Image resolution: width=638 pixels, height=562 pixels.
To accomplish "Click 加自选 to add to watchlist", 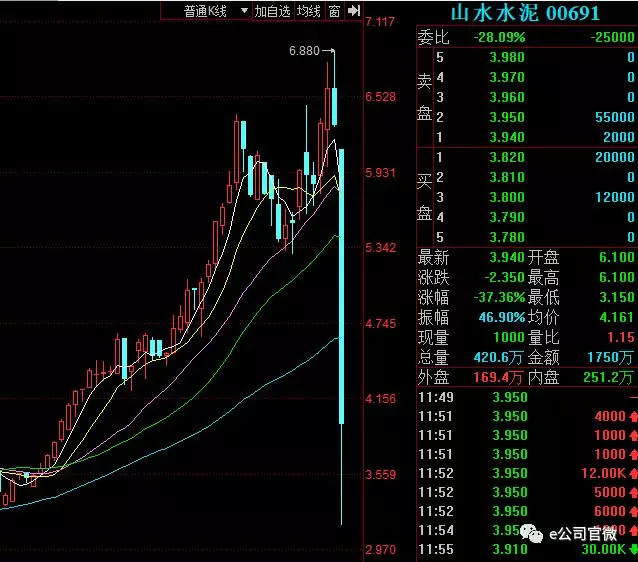I will (x=272, y=11).
